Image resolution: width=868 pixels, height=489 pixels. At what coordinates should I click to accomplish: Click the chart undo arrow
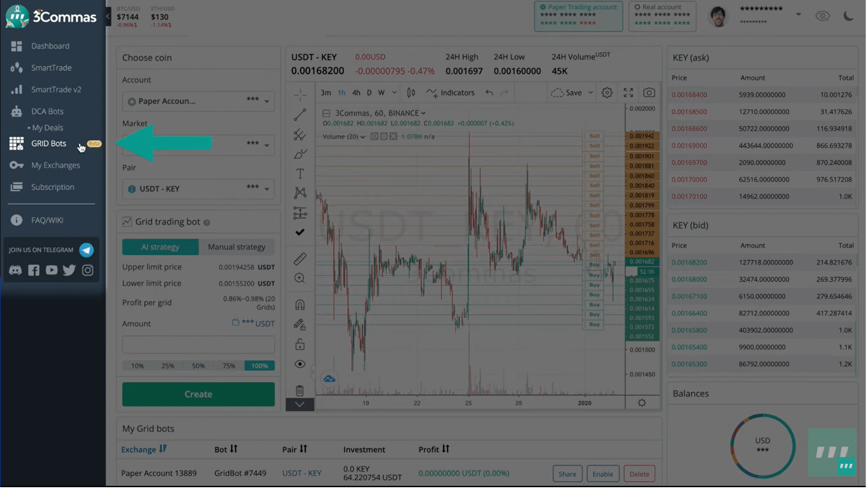coord(490,93)
